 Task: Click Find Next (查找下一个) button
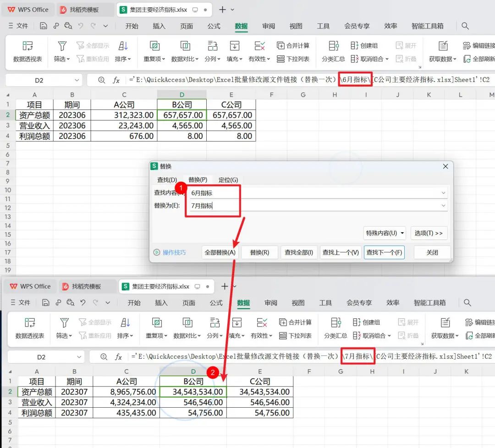point(384,252)
